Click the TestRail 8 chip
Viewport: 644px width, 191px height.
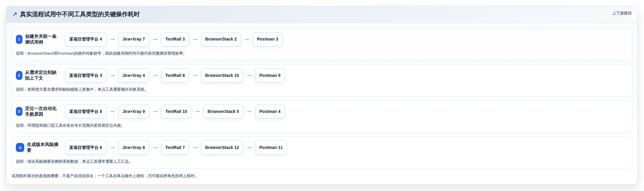[x=175, y=75]
